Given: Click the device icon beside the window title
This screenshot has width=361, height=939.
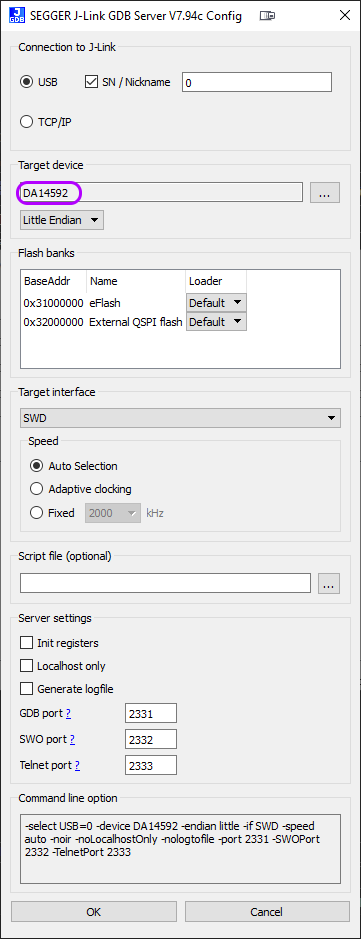Looking at the screenshot, I should 268,16.
